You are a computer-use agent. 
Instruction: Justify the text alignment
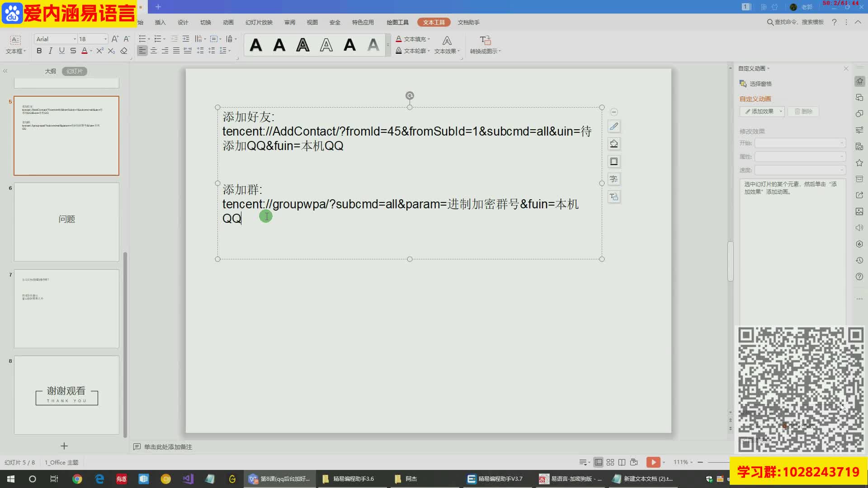click(176, 51)
